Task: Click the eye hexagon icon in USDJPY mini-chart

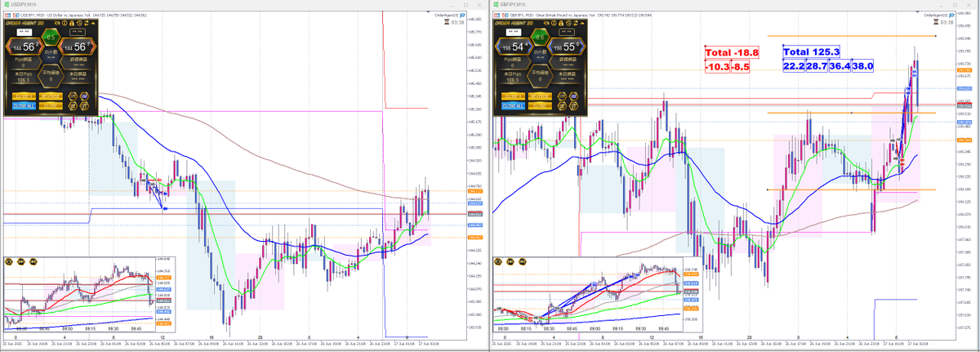Action: coord(8,261)
